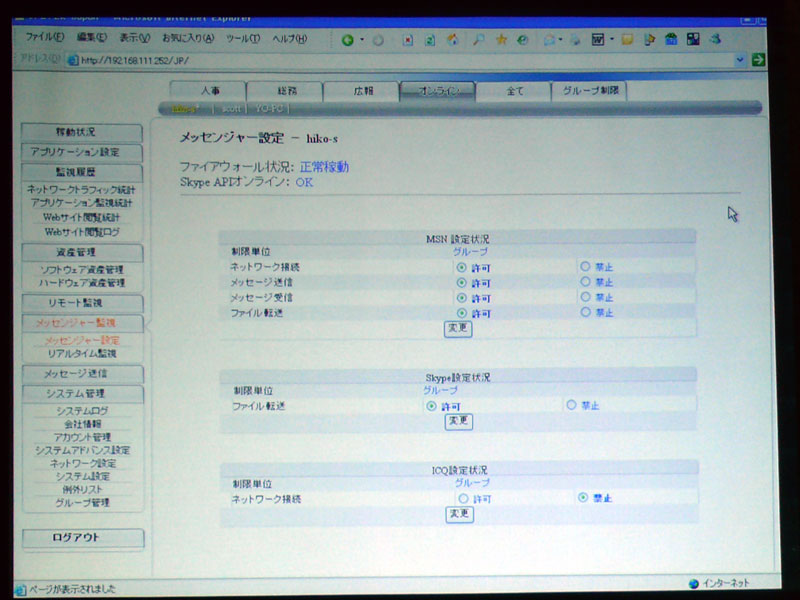Switch to the 総務 tab

point(285,91)
